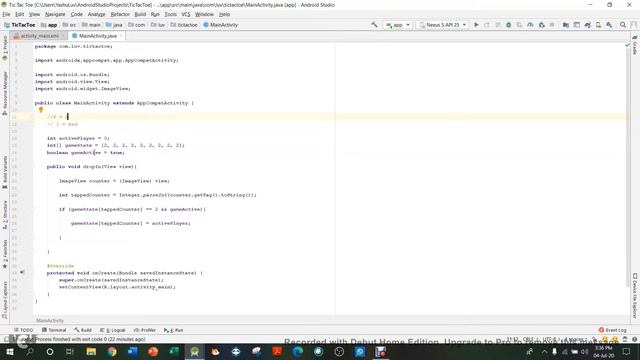
Task: Open the Build tool window tab
Action: [83, 330]
